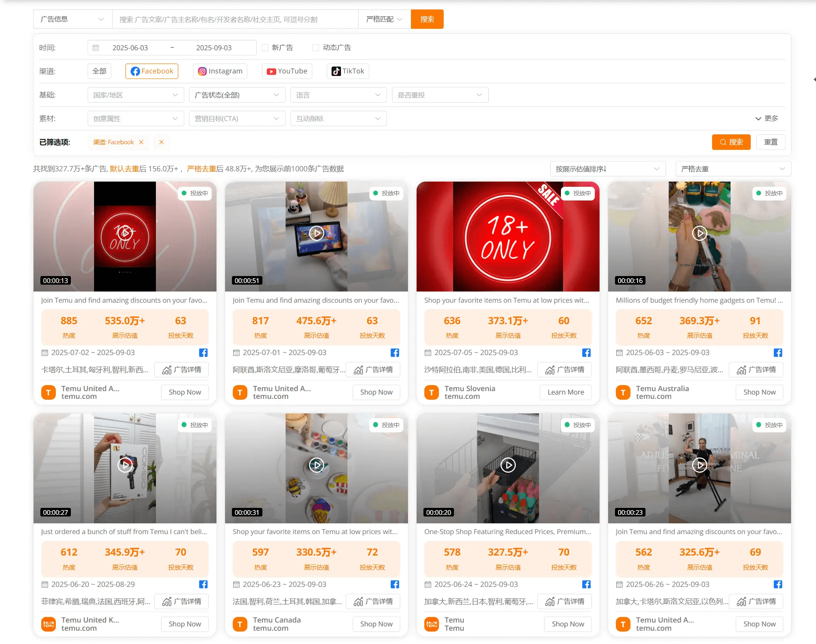
Task: Select the TikTok channel filter
Action: click(x=348, y=71)
